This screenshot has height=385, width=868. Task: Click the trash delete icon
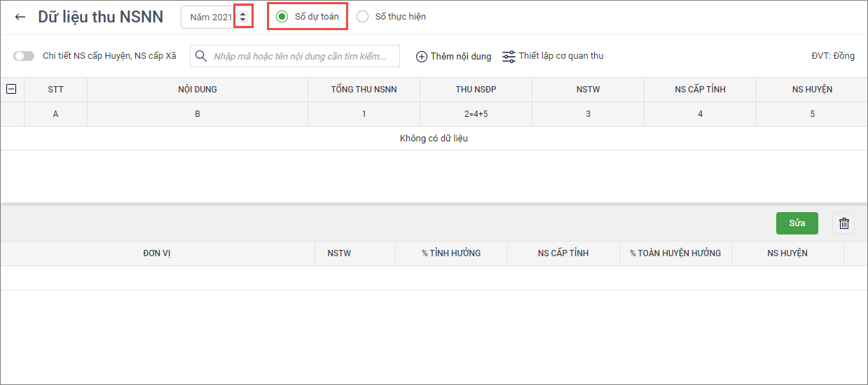pyautogui.click(x=843, y=223)
